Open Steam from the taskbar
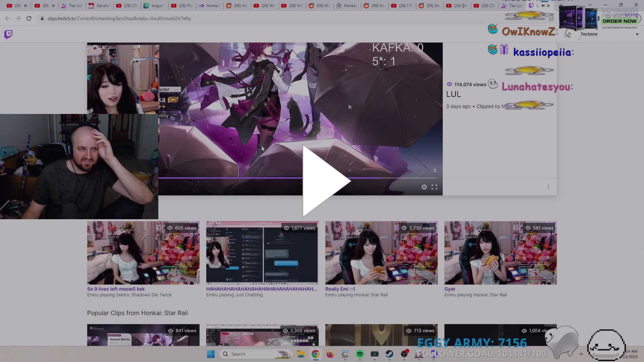This screenshot has height=362, width=644. click(x=389, y=354)
